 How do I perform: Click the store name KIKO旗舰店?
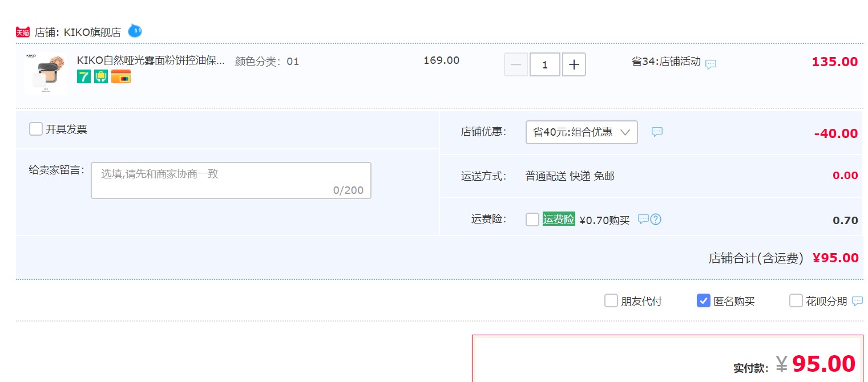point(92,32)
